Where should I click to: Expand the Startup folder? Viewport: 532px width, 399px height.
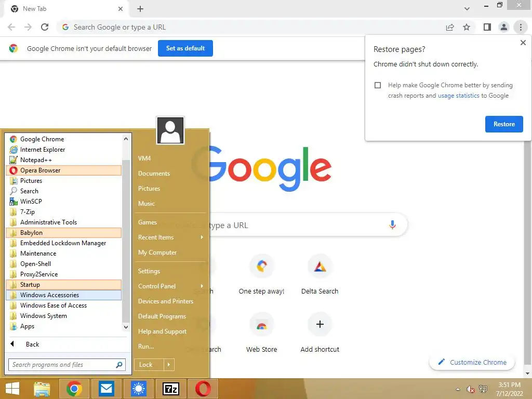point(64,285)
